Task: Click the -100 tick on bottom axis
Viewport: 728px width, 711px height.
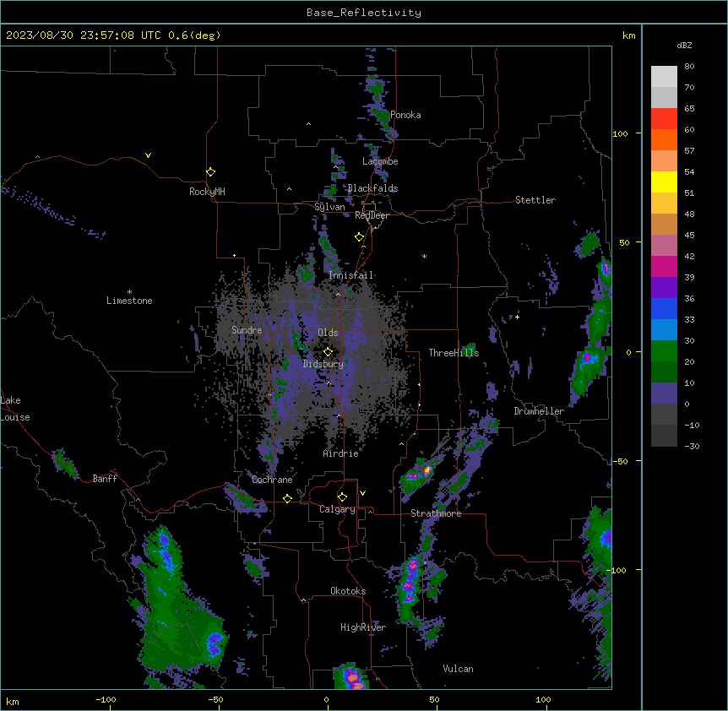Action: 106,699
